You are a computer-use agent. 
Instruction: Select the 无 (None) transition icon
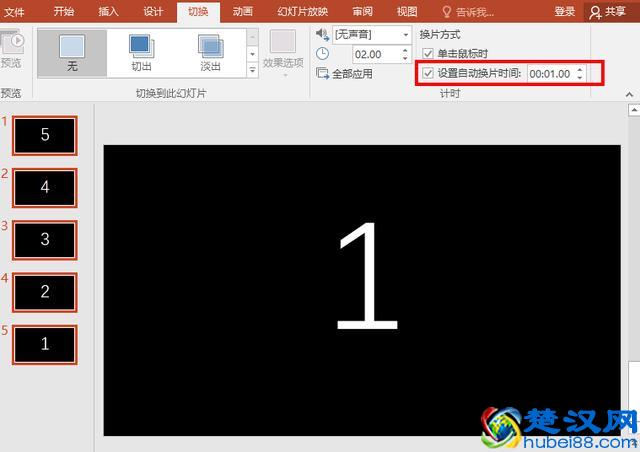click(72, 53)
